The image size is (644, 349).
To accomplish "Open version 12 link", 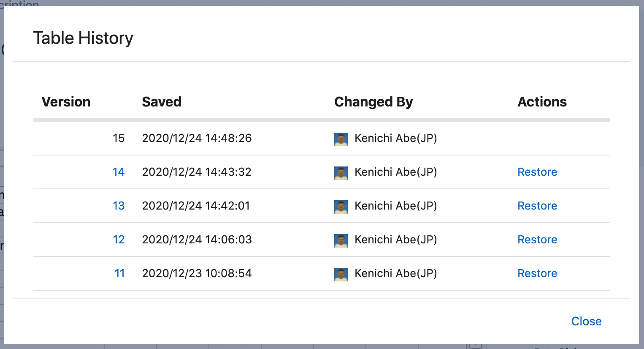I will (x=119, y=240).
